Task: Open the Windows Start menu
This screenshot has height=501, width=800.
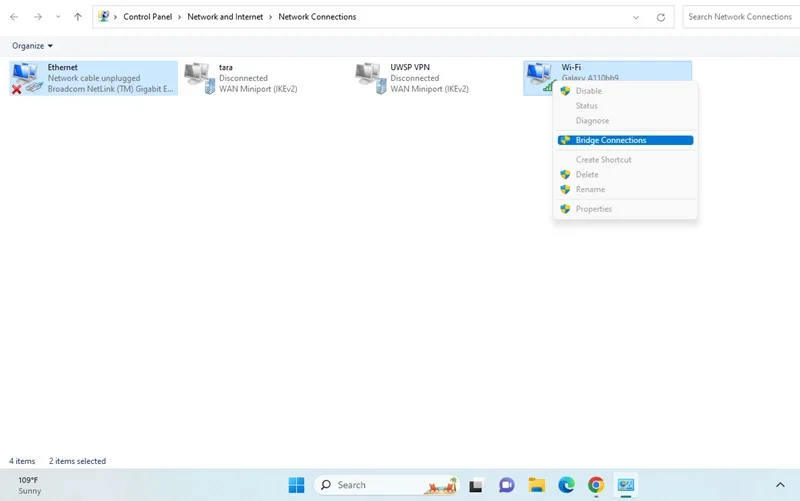Action: 296,485
